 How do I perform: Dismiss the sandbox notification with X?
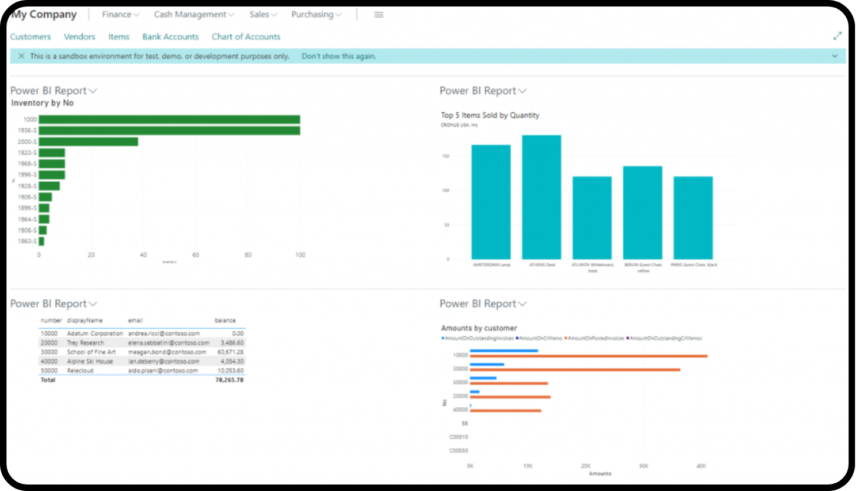(21, 56)
